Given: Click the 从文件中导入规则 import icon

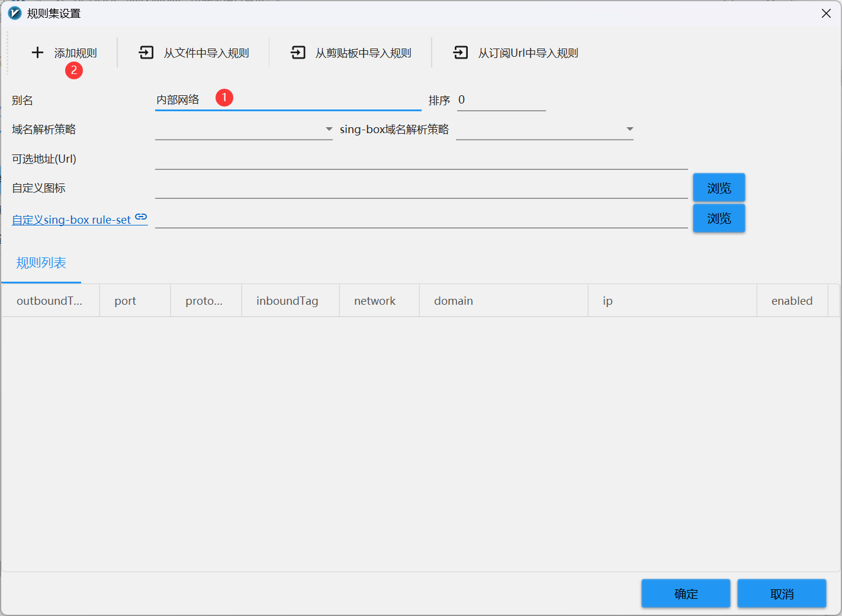Looking at the screenshot, I should [x=146, y=53].
